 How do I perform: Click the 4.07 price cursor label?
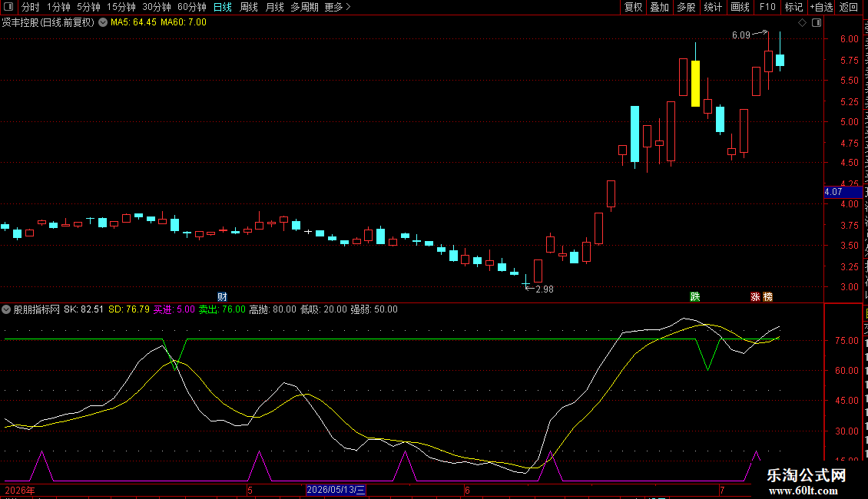point(843,192)
